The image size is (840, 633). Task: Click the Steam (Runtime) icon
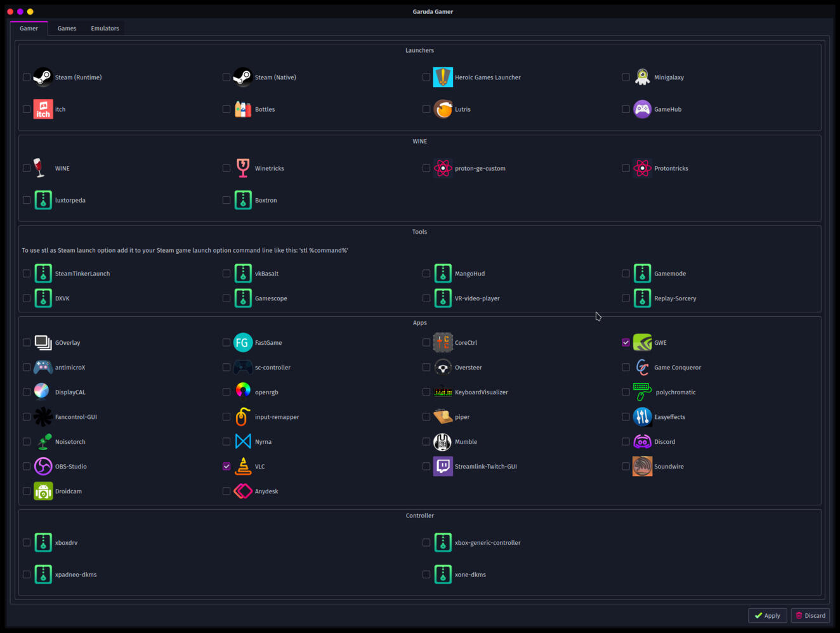[x=43, y=77]
